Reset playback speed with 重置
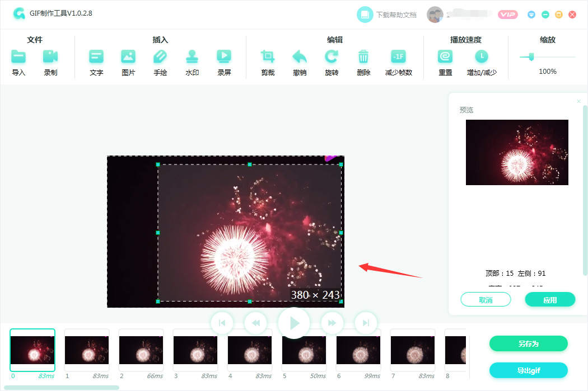Screen dimensions: 588x391 click(x=445, y=56)
